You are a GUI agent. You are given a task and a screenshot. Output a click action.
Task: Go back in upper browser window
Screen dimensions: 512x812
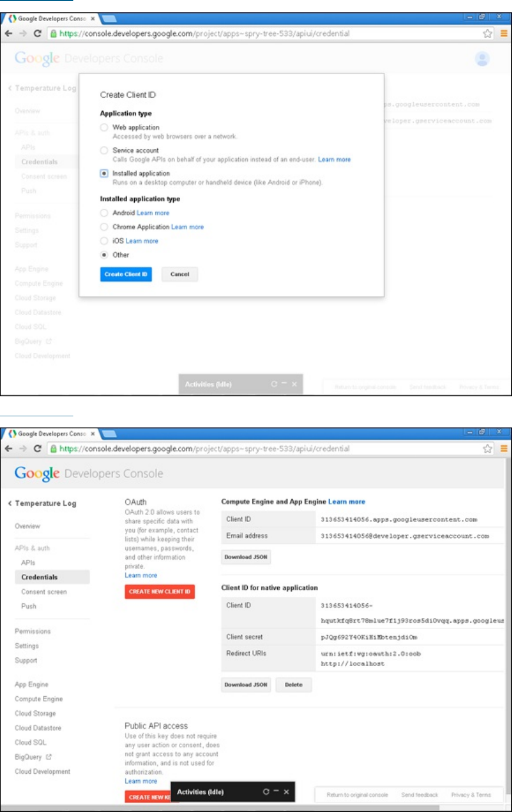(9, 34)
